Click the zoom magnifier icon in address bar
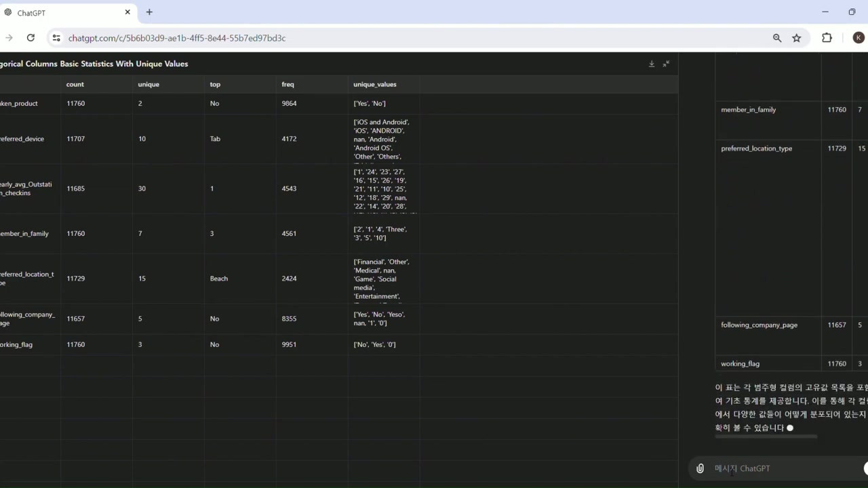 coord(777,38)
